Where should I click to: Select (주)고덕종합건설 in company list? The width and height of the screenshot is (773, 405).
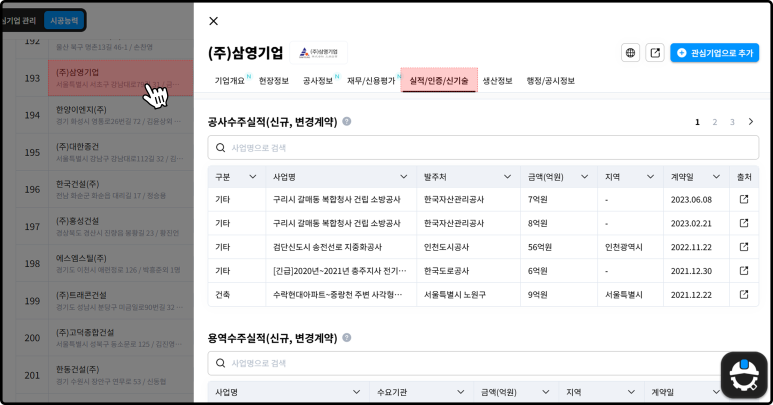coord(120,338)
